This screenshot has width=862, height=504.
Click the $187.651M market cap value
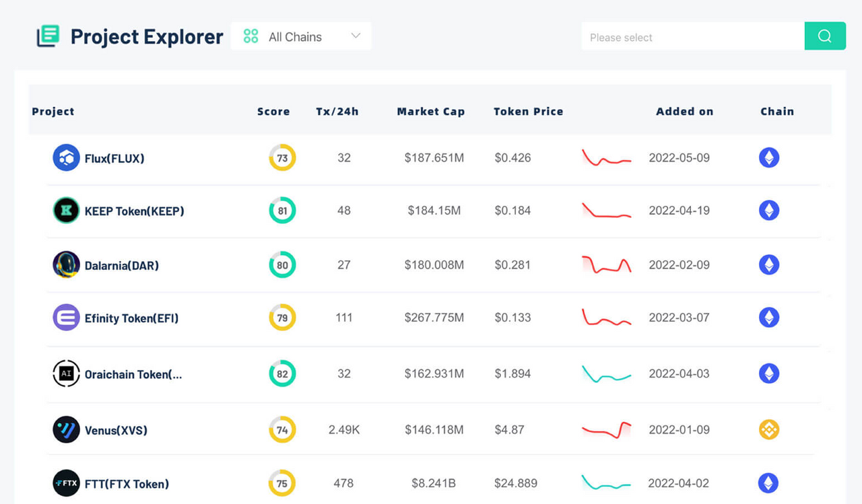pos(434,158)
